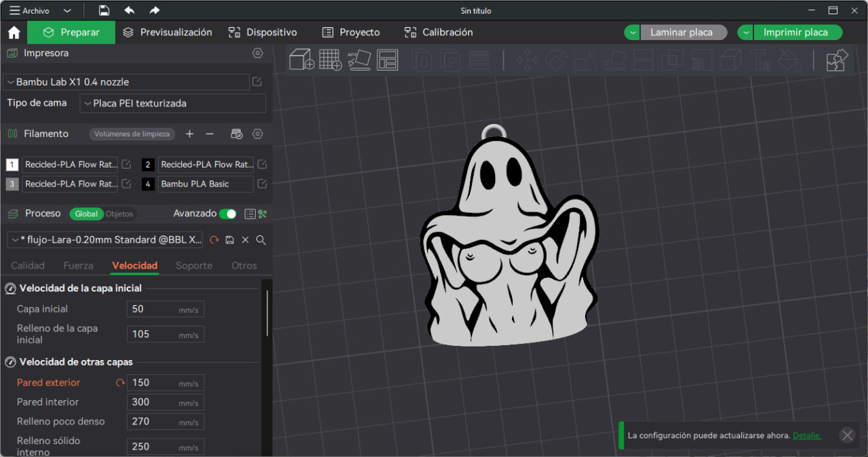
Task: Auto orient the model
Action: pyautogui.click(x=359, y=60)
